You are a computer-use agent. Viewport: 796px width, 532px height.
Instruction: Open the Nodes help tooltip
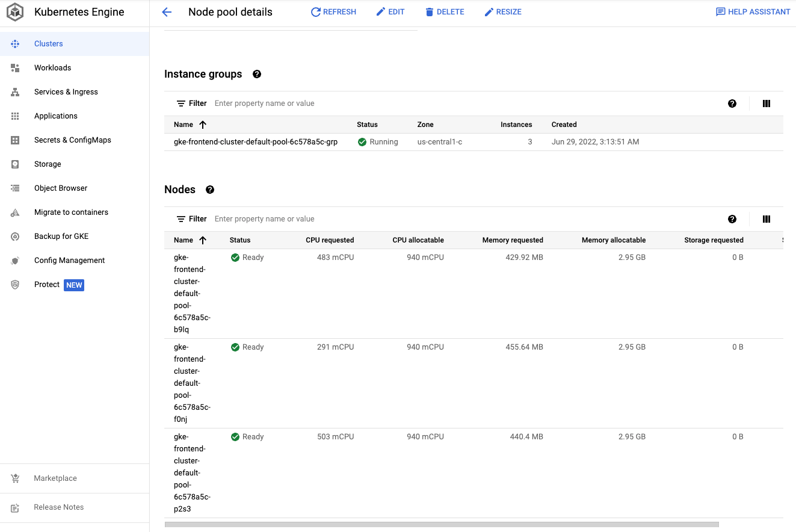click(x=209, y=190)
